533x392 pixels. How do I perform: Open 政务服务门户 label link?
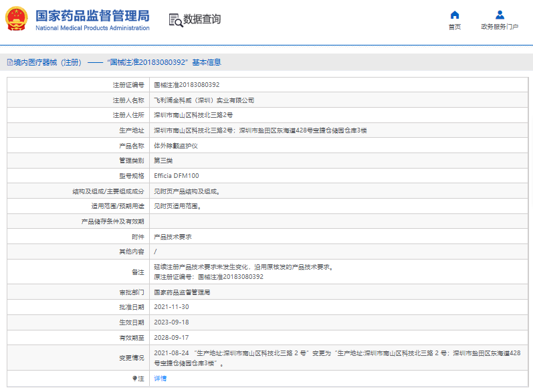click(500, 27)
